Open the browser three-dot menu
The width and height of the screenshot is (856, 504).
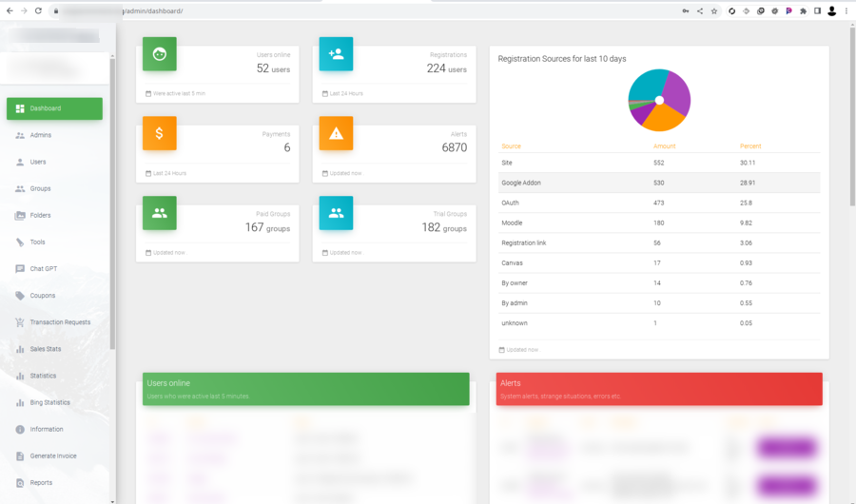[846, 10]
